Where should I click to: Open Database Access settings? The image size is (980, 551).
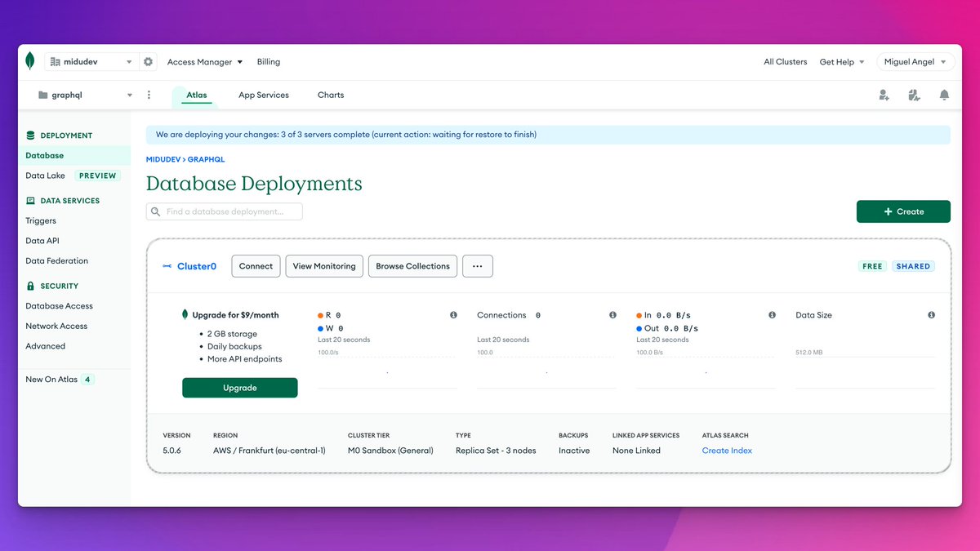click(59, 306)
